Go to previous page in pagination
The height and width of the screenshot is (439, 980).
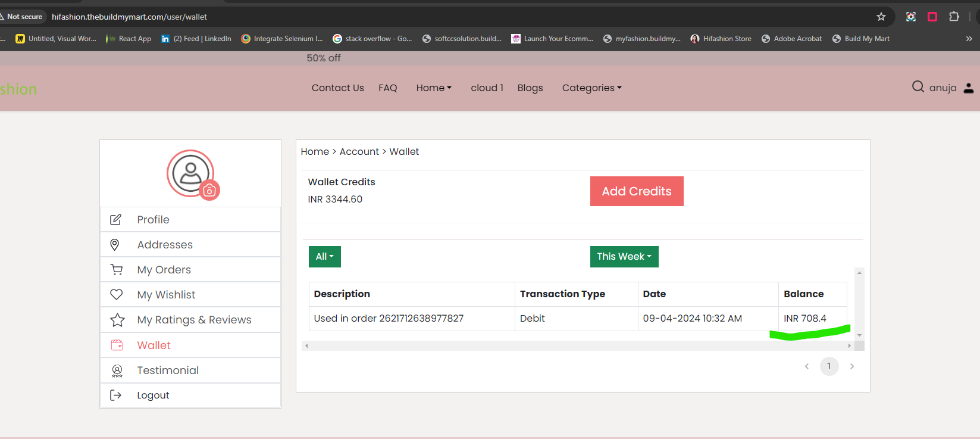(x=807, y=366)
